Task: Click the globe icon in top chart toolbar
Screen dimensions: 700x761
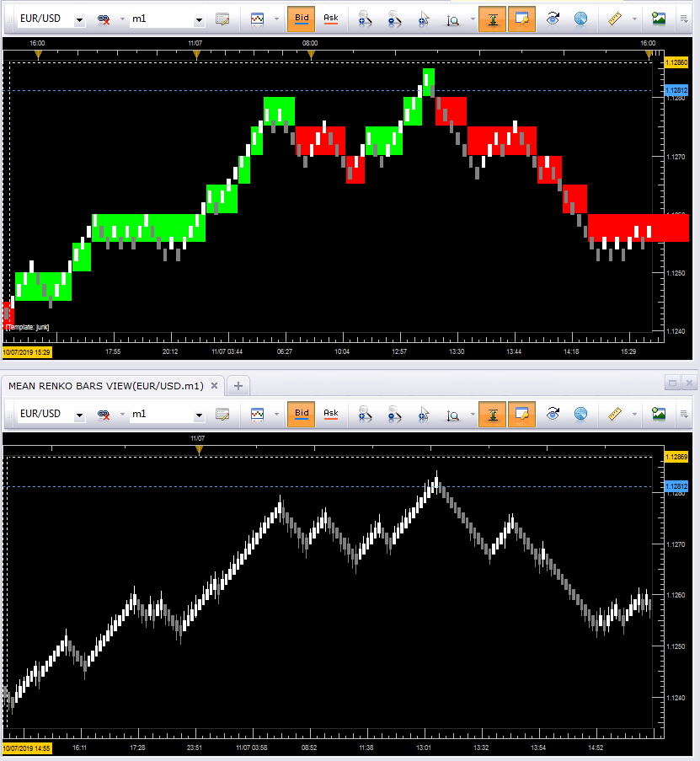Action: (x=580, y=19)
